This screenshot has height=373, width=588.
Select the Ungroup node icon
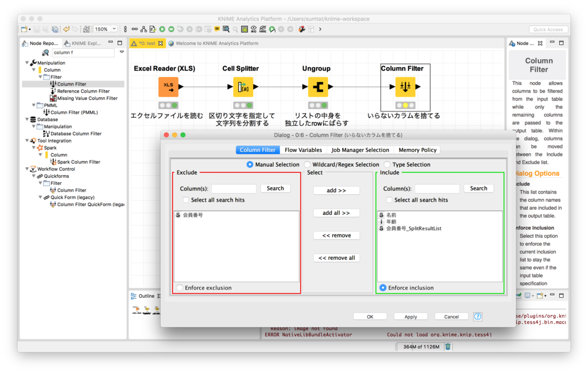(318, 87)
